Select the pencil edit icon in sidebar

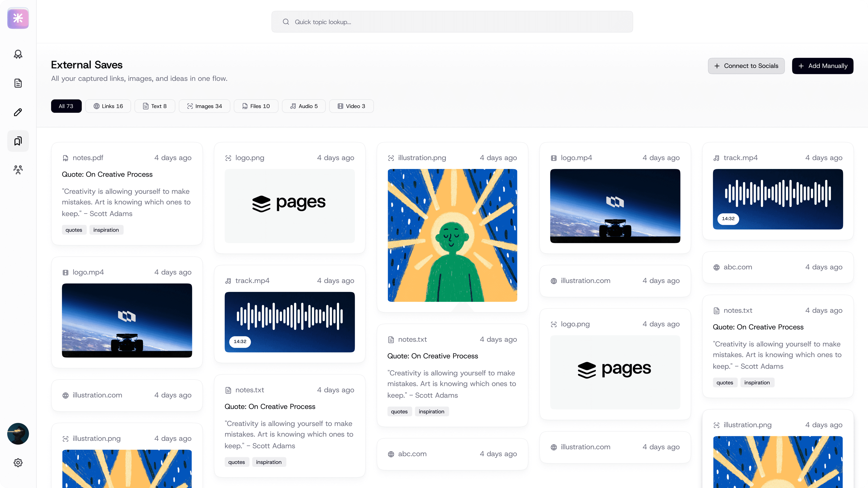pos(18,112)
